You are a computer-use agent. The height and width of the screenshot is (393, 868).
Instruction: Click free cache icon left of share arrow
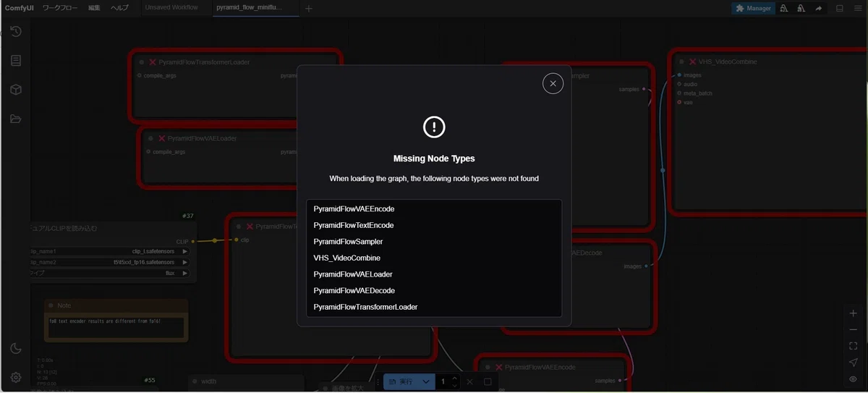(801, 9)
